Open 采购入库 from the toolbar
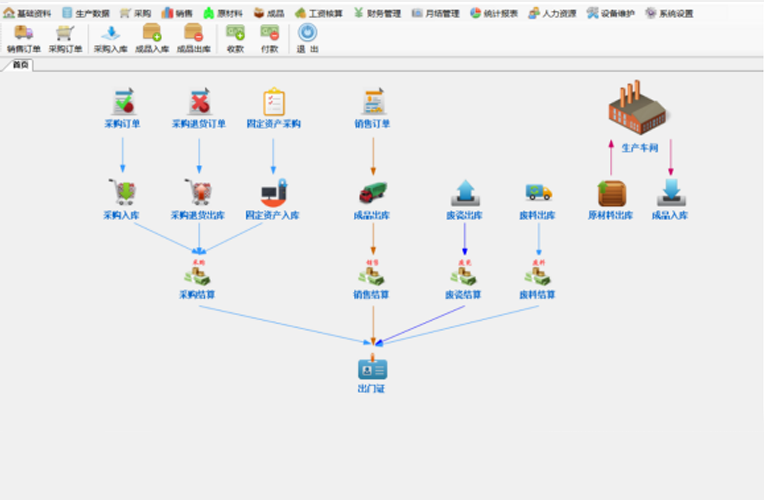764x500 pixels. pos(110,38)
